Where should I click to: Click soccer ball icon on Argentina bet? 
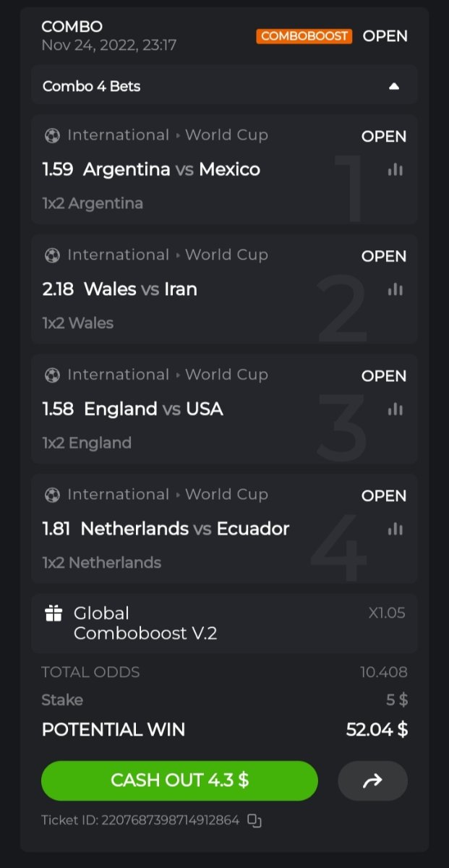(52, 135)
